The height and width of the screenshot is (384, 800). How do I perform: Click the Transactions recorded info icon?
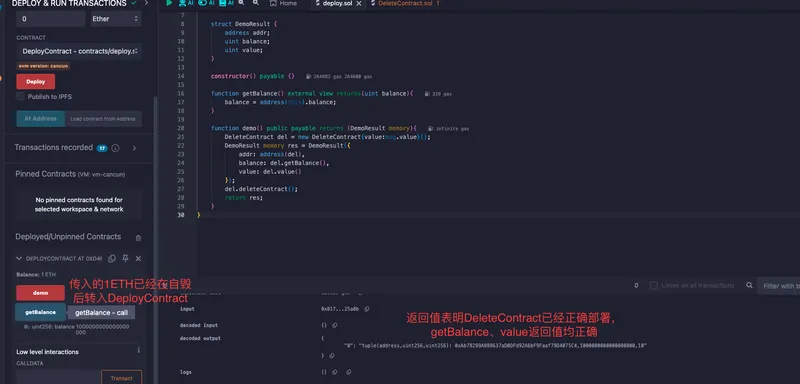115,148
